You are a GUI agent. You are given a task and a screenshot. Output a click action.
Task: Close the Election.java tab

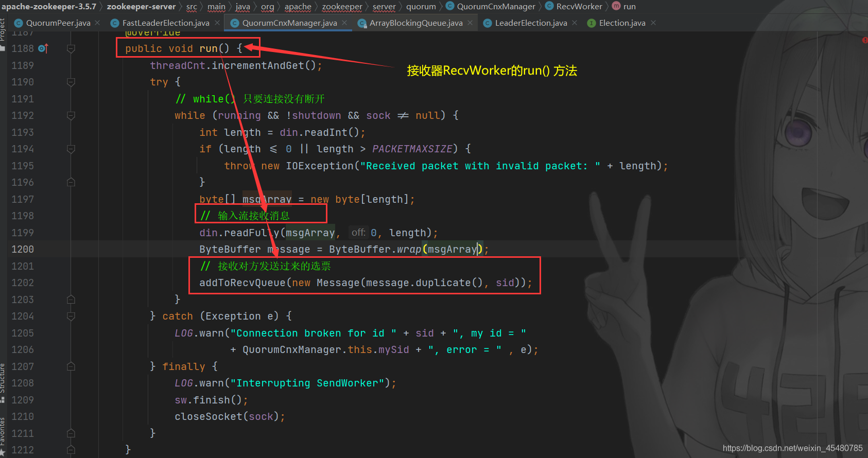[x=653, y=23]
